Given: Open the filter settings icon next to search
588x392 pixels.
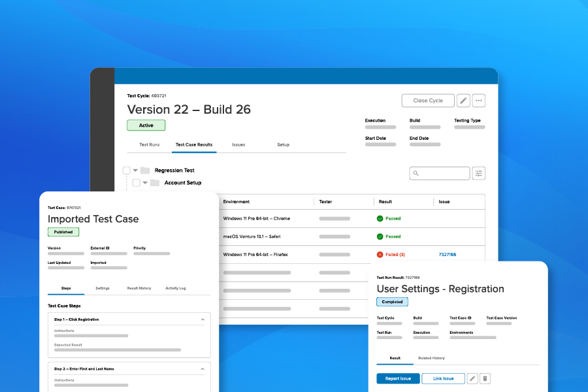Looking at the screenshot, I should (478, 173).
